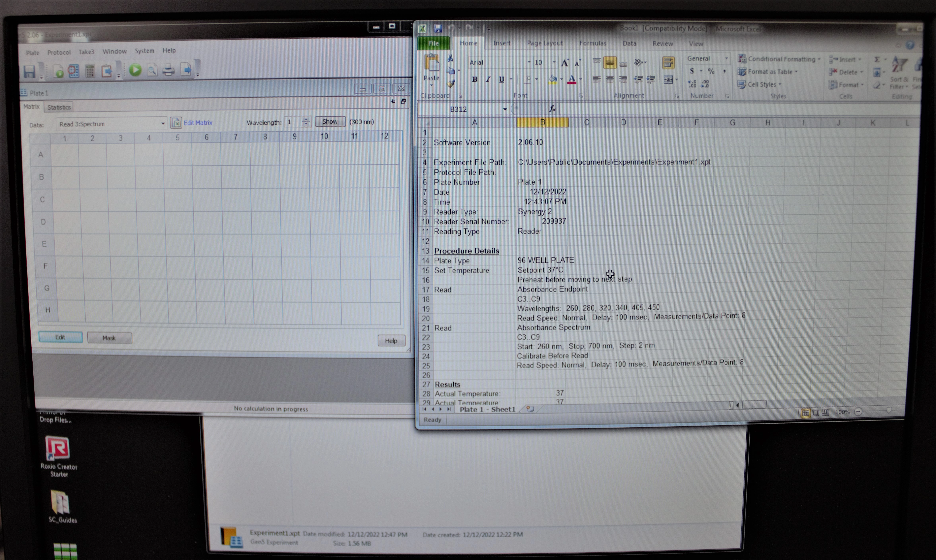Open the System menu in Gen5
Image resolution: width=936 pixels, height=560 pixels.
tap(145, 50)
